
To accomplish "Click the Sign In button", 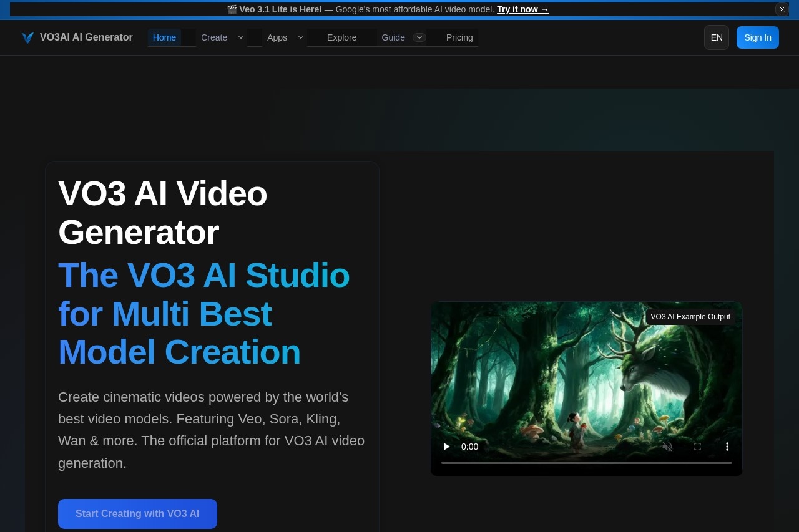I will pyautogui.click(x=757, y=37).
